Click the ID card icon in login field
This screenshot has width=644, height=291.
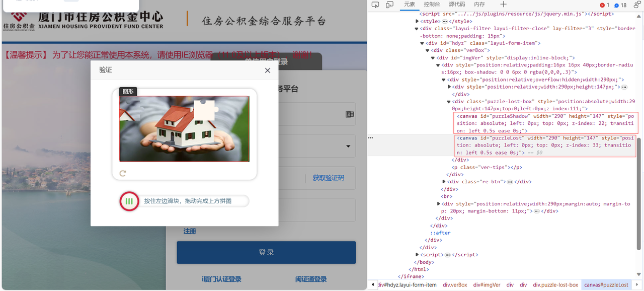click(350, 114)
